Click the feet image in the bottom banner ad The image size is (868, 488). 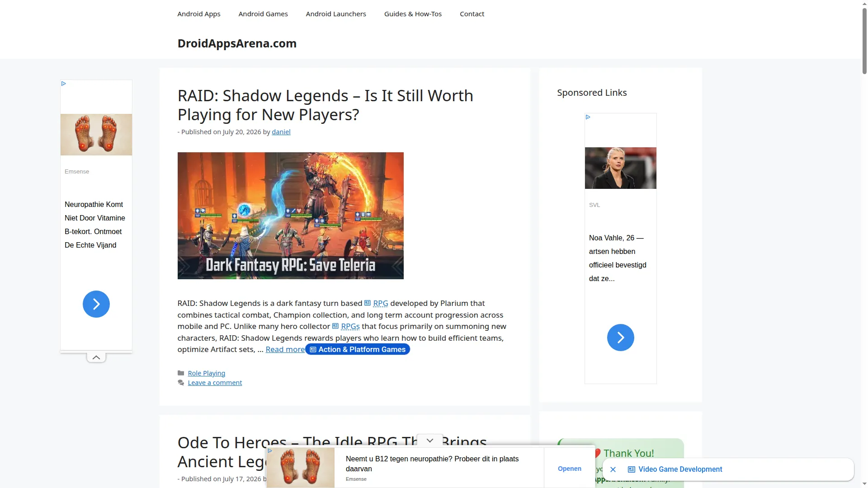[x=301, y=468]
